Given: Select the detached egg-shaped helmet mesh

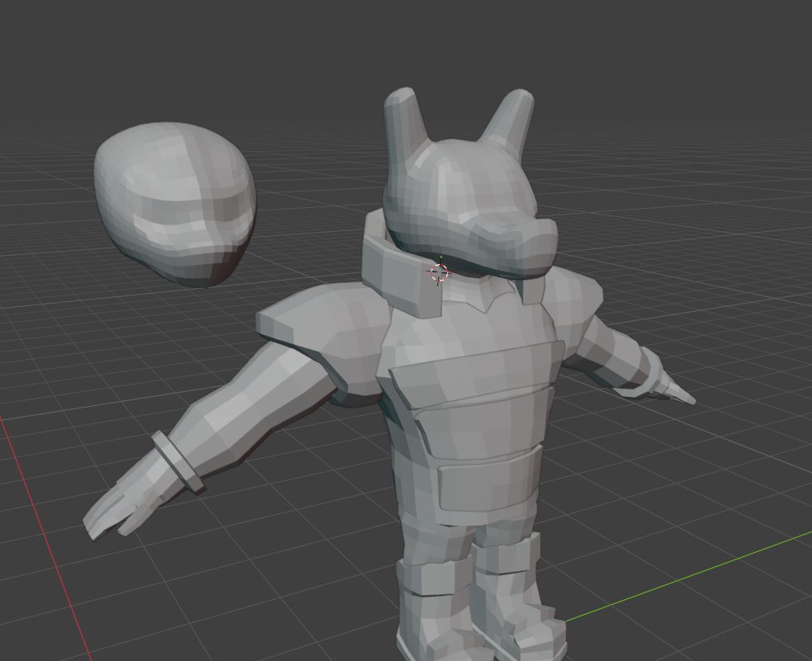Looking at the screenshot, I should pyautogui.click(x=175, y=204).
